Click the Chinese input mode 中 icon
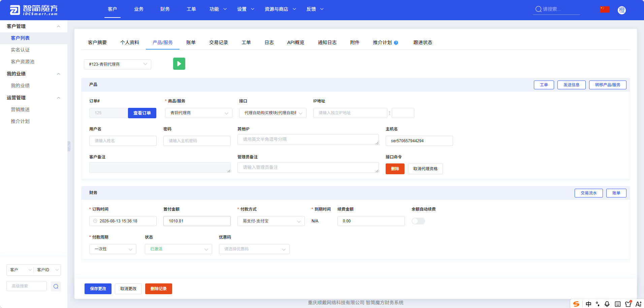 click(588, 304)
